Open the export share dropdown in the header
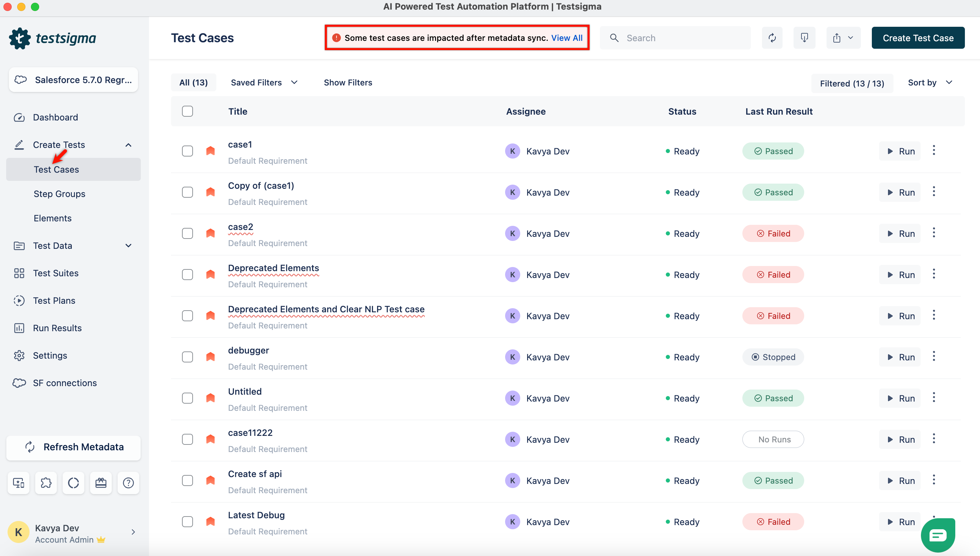 843,38
